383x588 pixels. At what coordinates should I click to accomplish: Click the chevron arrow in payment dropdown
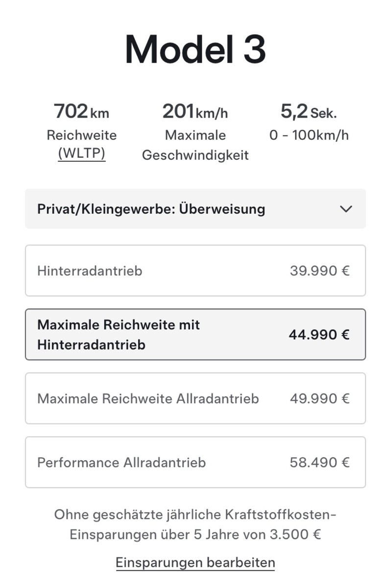click(x=346, y=209)
